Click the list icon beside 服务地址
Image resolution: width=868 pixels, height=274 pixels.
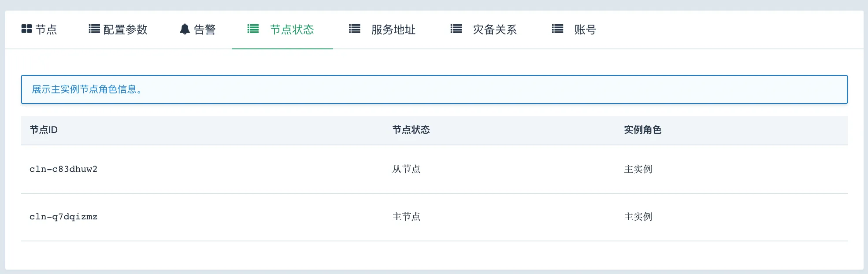[355, 29]
